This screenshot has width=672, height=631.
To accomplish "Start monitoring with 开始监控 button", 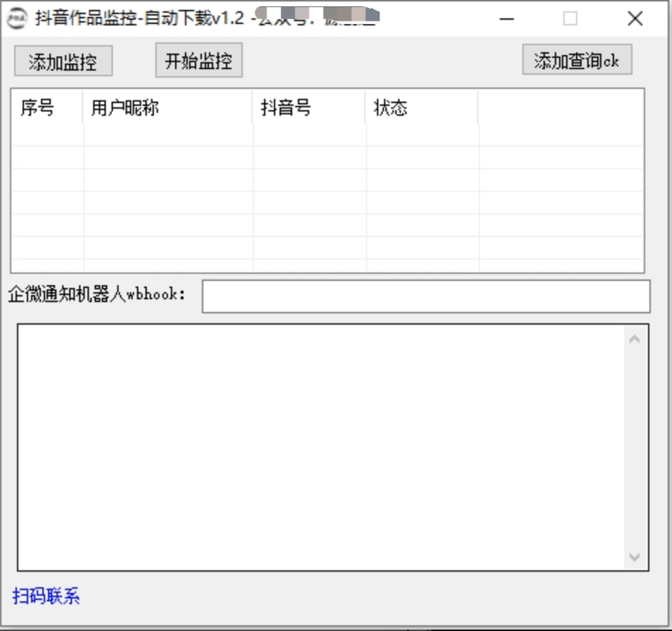I will coord(199,60).
